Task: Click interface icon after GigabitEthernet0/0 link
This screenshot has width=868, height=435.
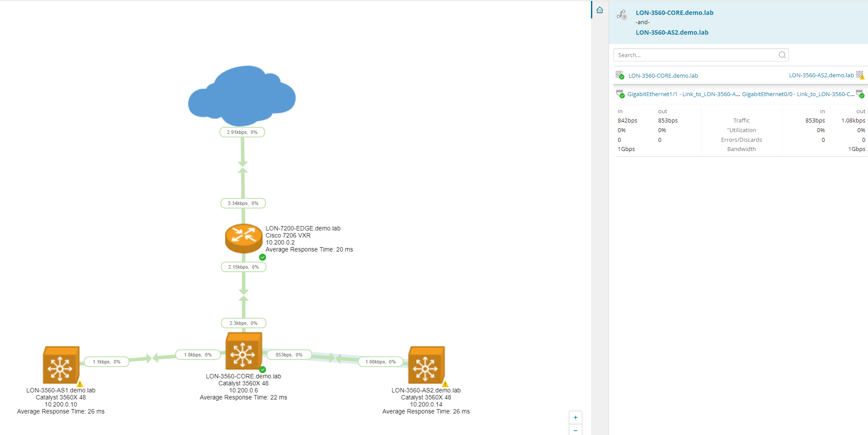Action: (x=861, y=94)
